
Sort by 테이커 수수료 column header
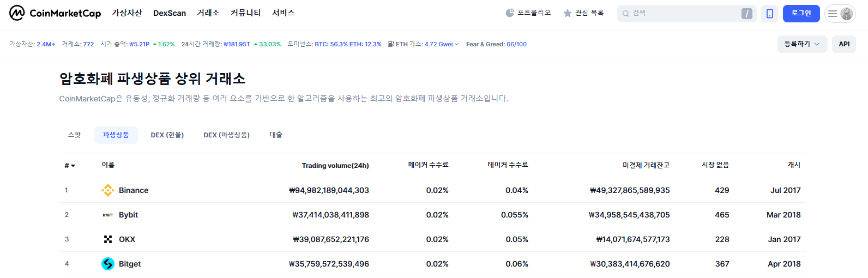coord(508,165)
